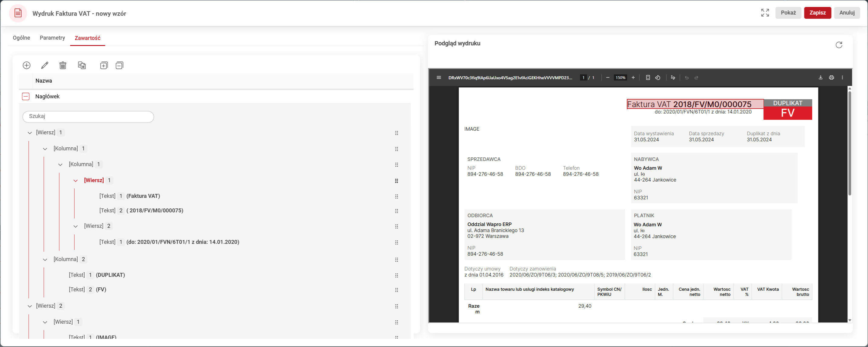Print the PDF from viewer toolbar
Image resolution: width=868 pixels, height=347 pixels.
point(831,77)
